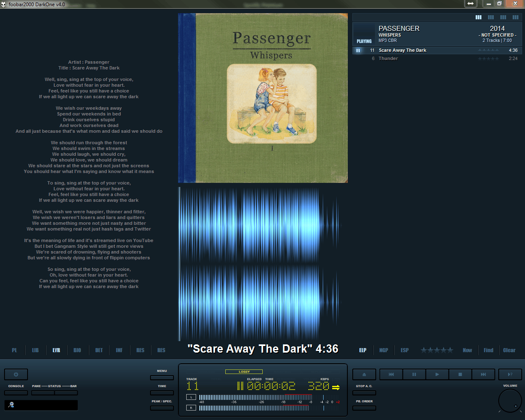525x420 pixels.
Task: Click the elapsed time readout
Action: 271,386
